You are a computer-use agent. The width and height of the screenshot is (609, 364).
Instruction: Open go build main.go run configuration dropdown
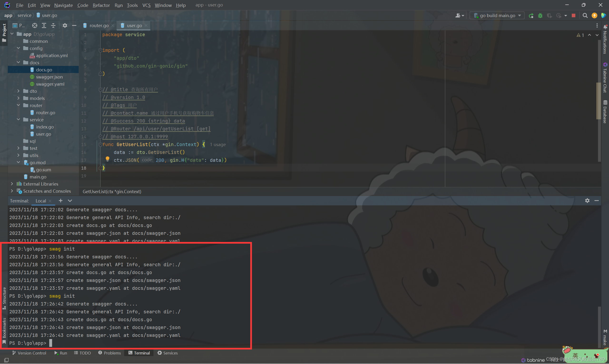[497, 15]
